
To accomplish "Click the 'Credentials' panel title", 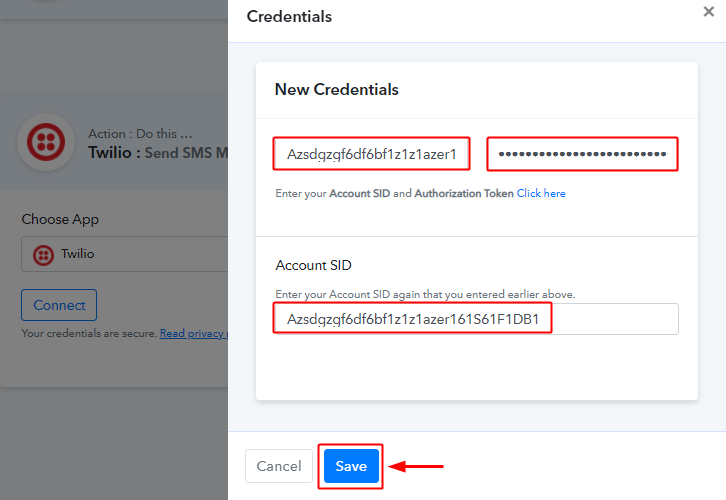I will (289, 17).
